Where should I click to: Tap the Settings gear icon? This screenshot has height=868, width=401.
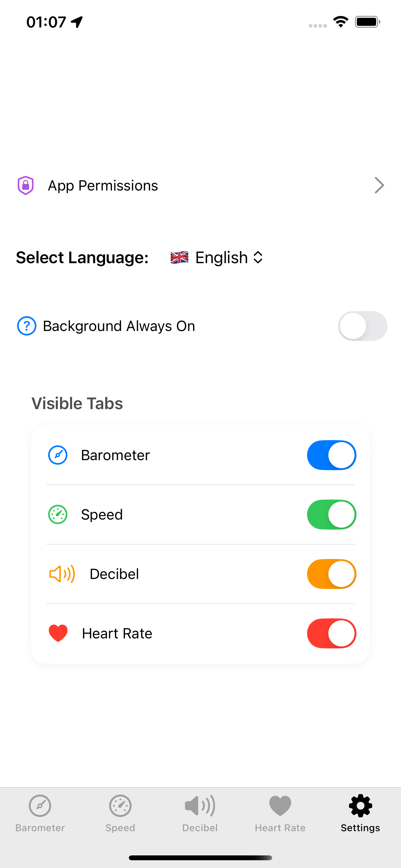(x=360, y=806)
